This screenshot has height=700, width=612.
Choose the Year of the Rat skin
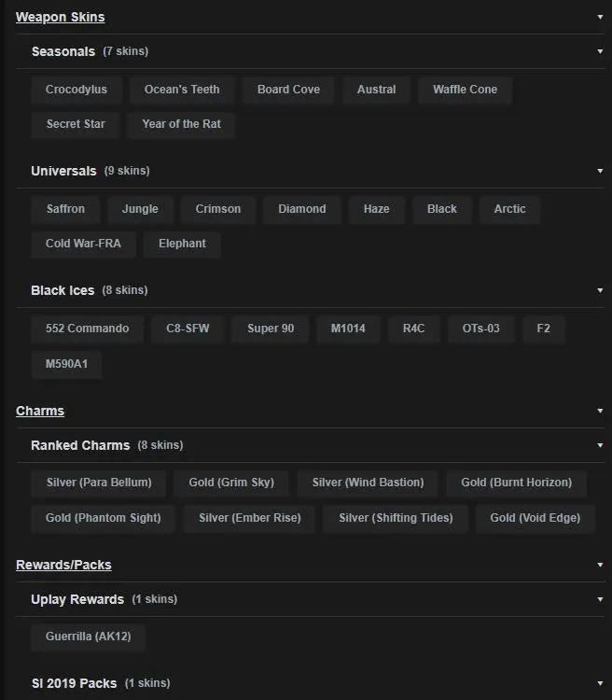pos(181,124)
